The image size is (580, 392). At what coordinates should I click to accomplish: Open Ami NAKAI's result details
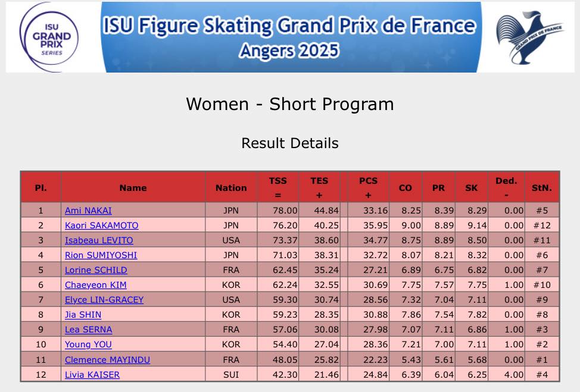coord(88,211)
